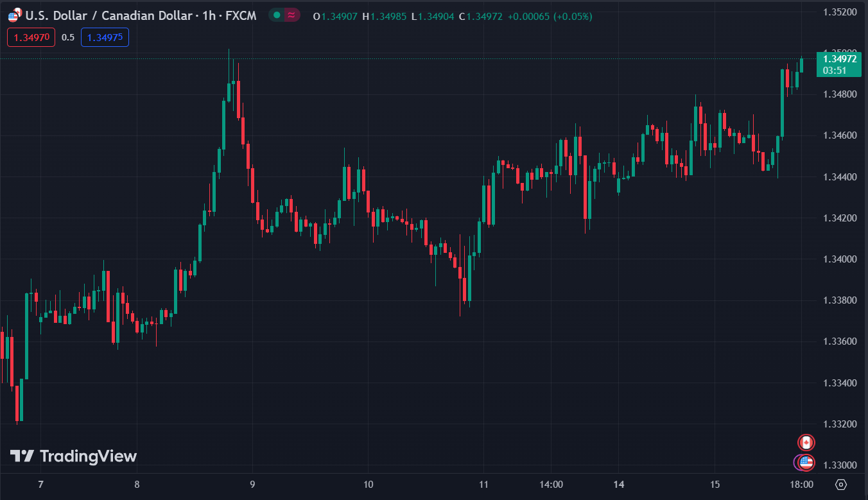Screen dimensions: 868x500
Task: Click the pink approximate-data indicator icon
Action: click(x=291, y=15)
